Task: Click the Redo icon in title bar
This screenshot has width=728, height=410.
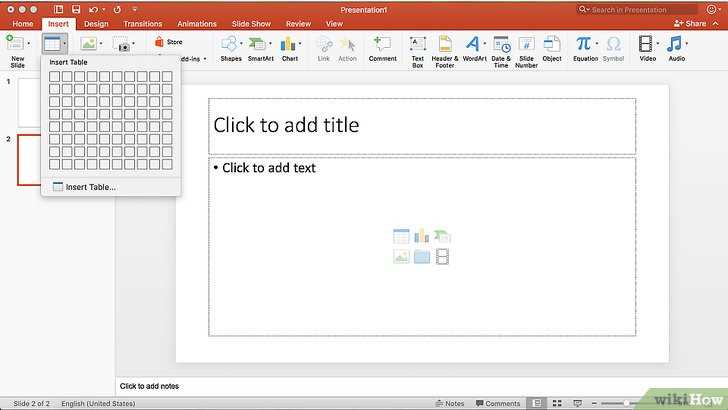Action: [117, 9]
